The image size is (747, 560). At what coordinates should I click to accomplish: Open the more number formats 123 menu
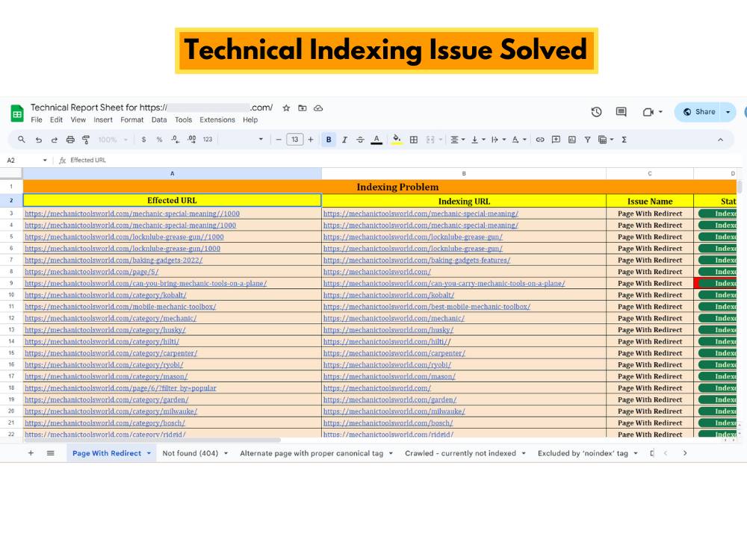208,140
